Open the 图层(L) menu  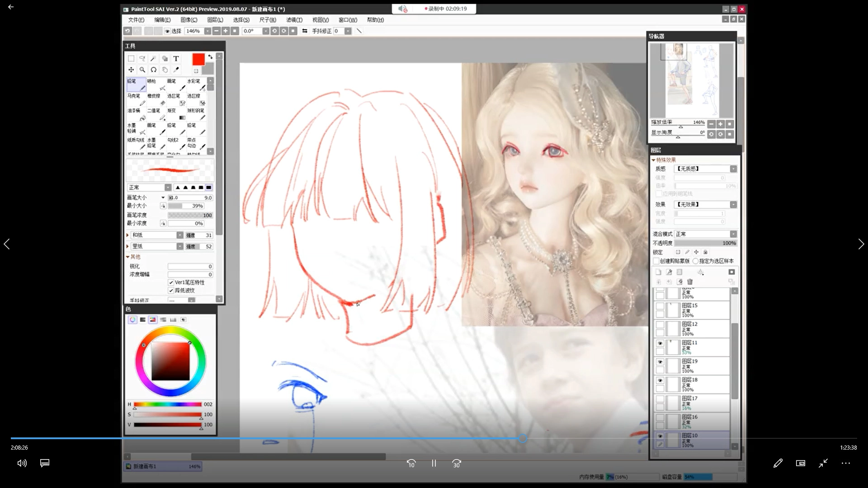[215, 20]
